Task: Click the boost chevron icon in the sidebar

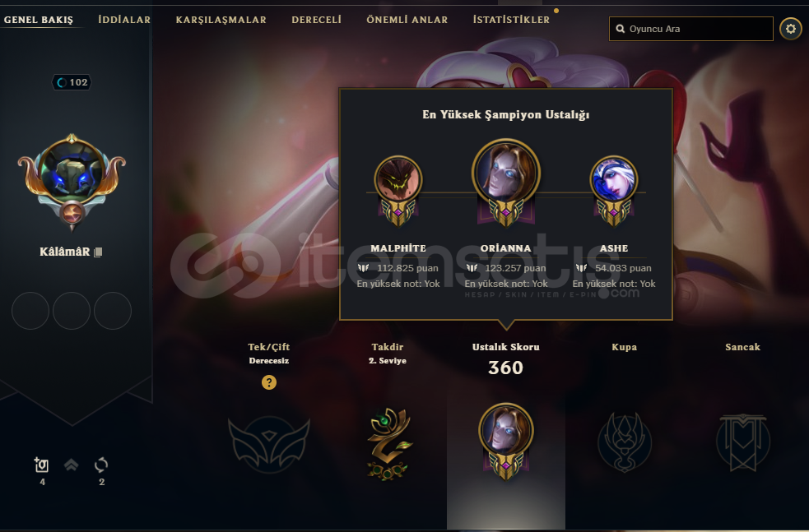Action: (72, 465)
